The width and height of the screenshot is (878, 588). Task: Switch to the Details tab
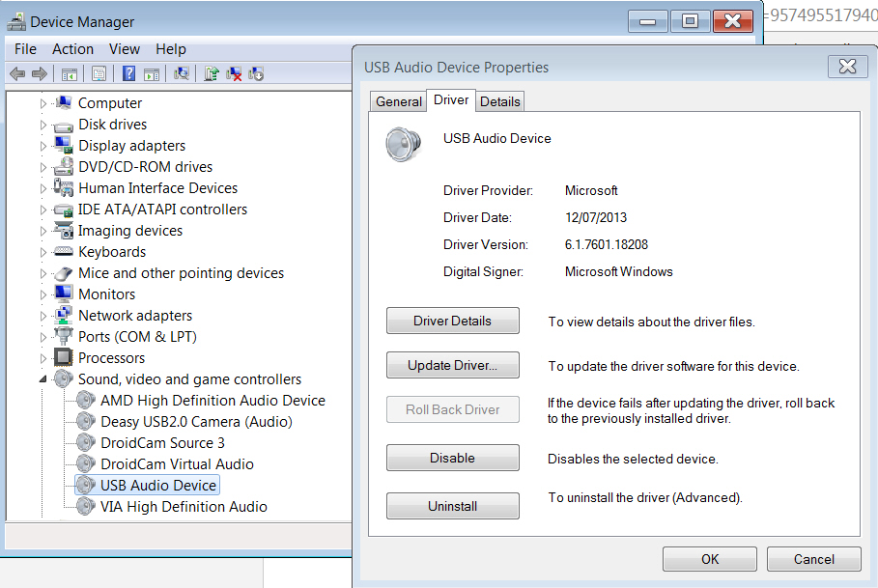point(499,100)
